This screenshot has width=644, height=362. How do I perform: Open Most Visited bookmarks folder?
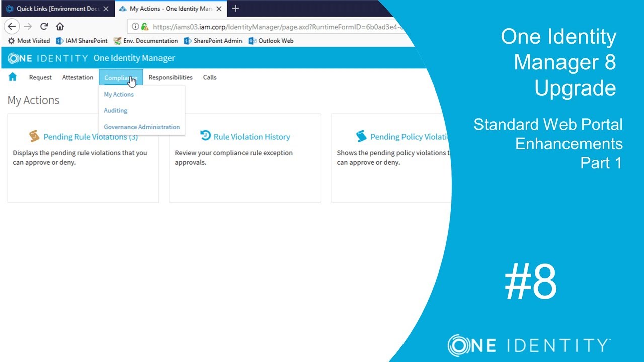(x=29, y=41)
